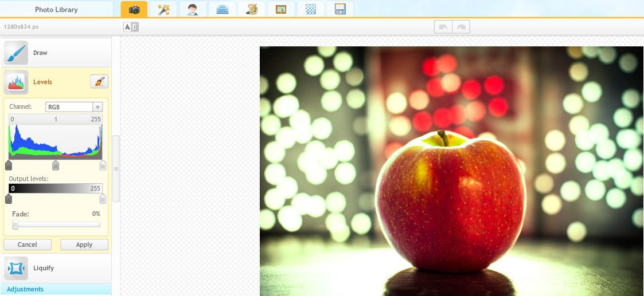
Task: Open the layers stack tab
Action: click(x=222, y=9)
